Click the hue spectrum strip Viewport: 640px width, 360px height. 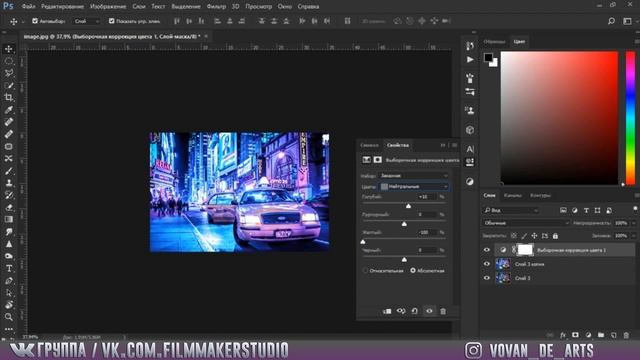point(631,118)
